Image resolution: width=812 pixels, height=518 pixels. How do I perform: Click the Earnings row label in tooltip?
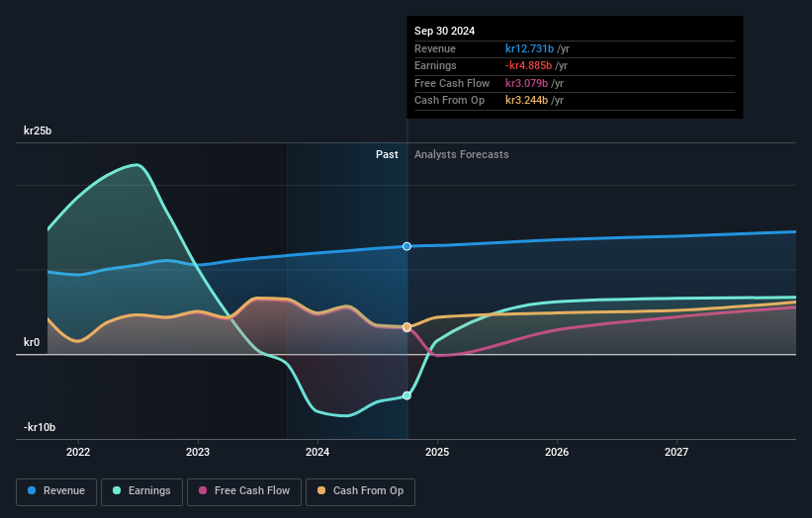[435, 65]
